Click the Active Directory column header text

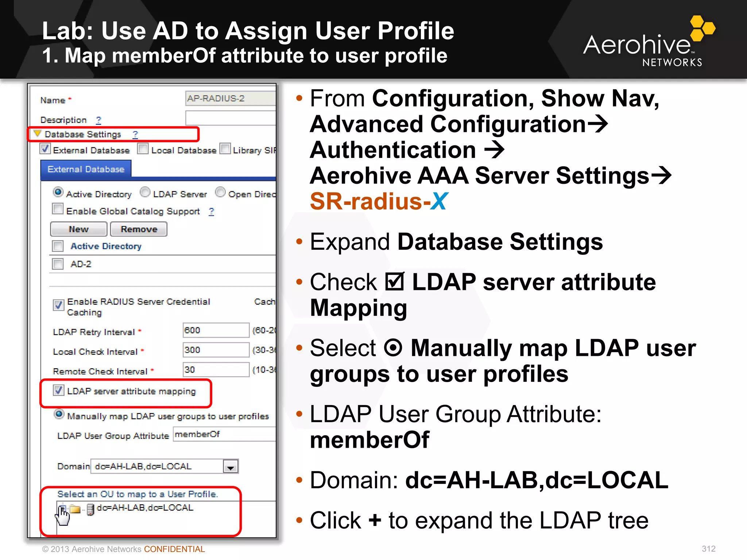[x=106, y=246]
